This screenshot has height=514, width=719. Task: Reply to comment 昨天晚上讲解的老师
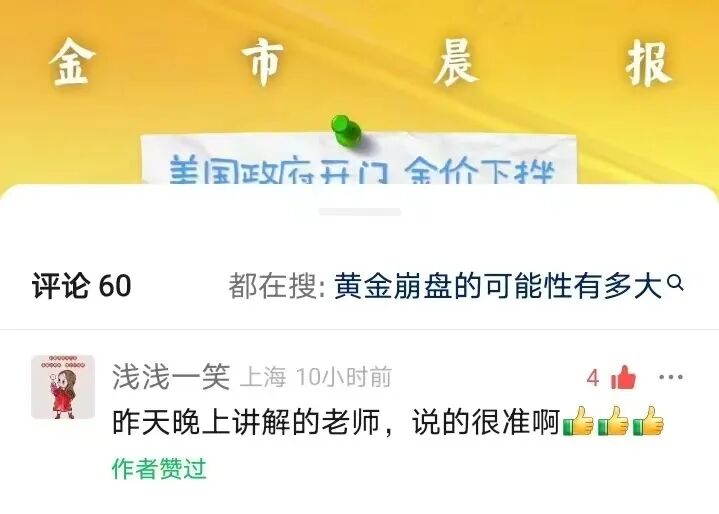coord(337,421)
